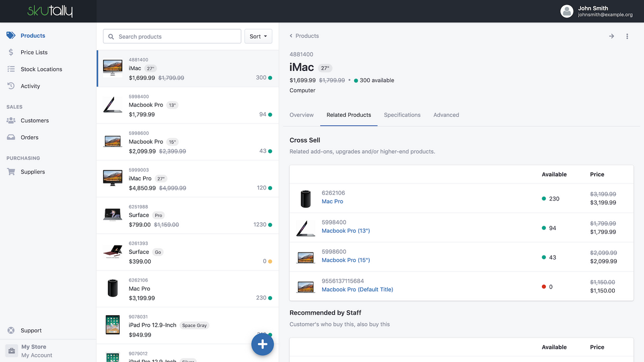Click the Activity history clock icon
644x362 pixels.
pyautogui.click(x=11, y=86)
